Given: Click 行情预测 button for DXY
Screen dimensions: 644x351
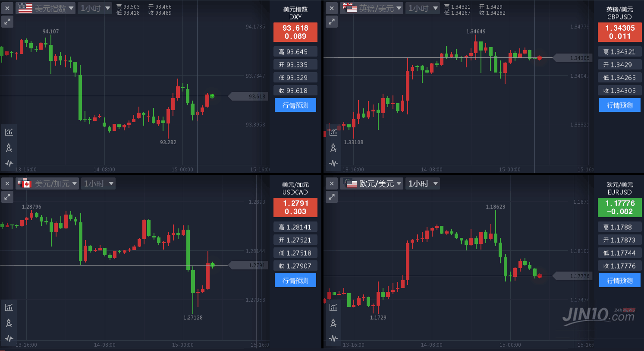Looking at the screenshot, I should point(295,105).
